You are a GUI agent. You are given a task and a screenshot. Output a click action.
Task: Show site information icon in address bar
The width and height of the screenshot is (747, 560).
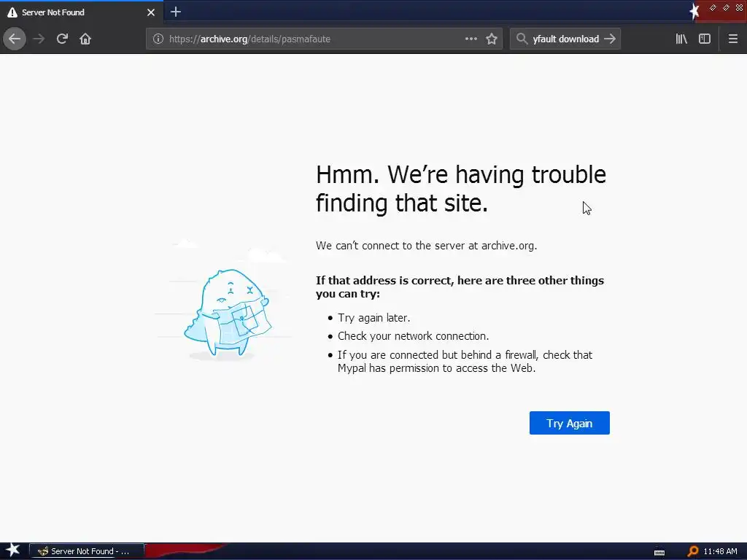tap(158, 39)
